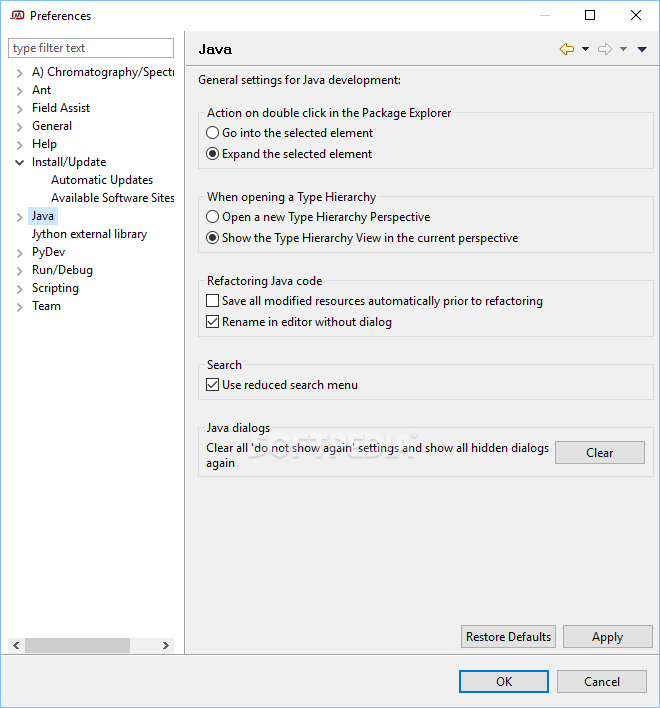Click the Preferences window app icon
660x708 pixels.
click(17, 15)
